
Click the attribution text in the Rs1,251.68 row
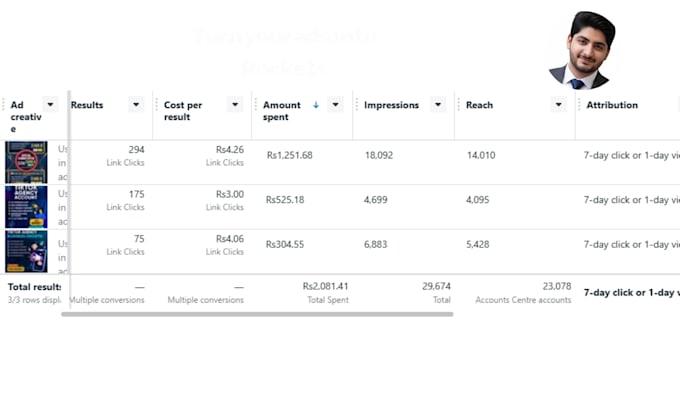[x=631, y=155]
